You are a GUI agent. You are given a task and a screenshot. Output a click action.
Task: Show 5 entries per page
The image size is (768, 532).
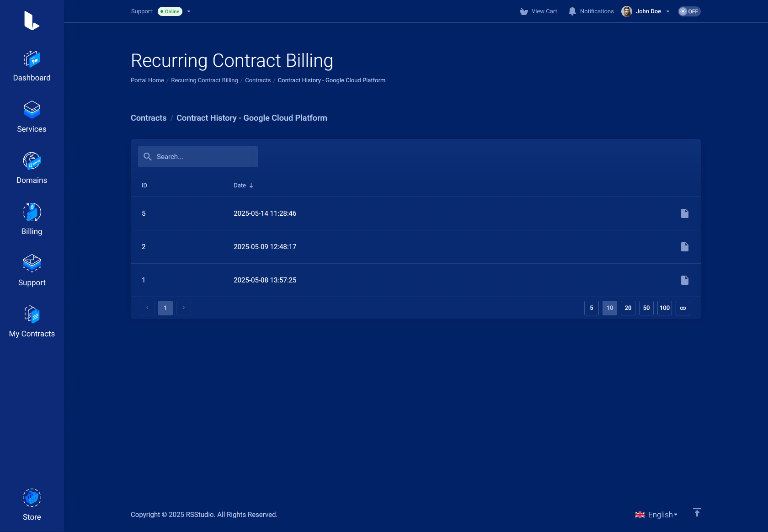coord(592,308)
